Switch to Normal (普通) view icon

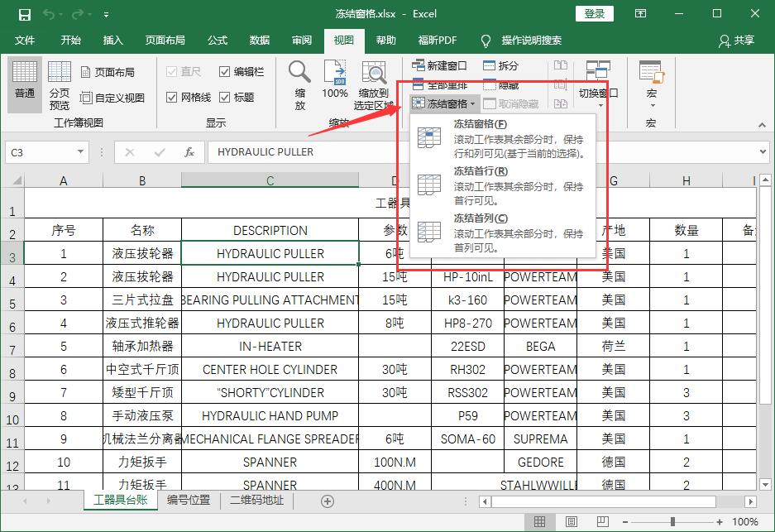click(24, 83)
